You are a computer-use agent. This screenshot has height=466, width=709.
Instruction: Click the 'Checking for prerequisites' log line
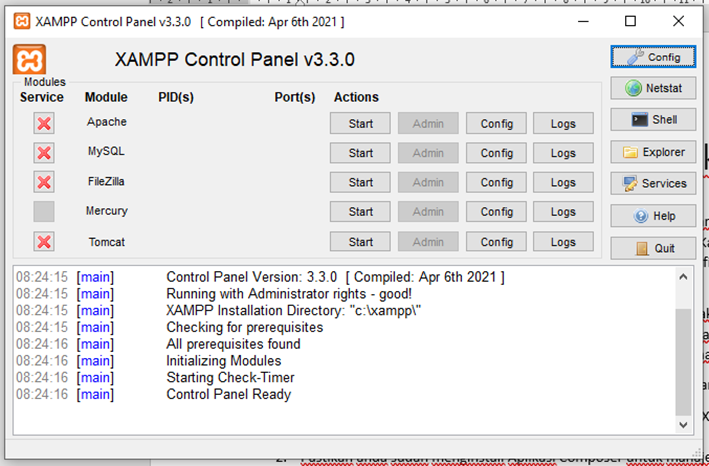point(245,327)
